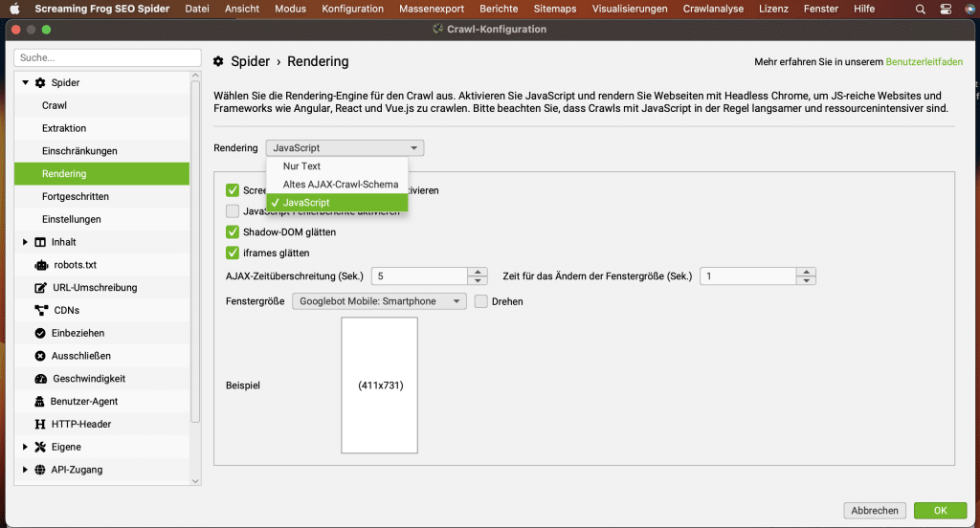Disable the Shadow-DOM glätten checkbox
Image resolution: width=980 pixels, height=528 pixels.
pyautogui.click(x=232, y=231)
